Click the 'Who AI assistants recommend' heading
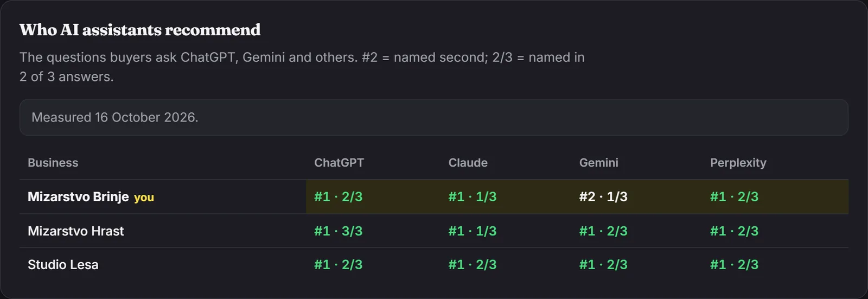This screenshot has width=868, height=299. (x=140, y=30)
